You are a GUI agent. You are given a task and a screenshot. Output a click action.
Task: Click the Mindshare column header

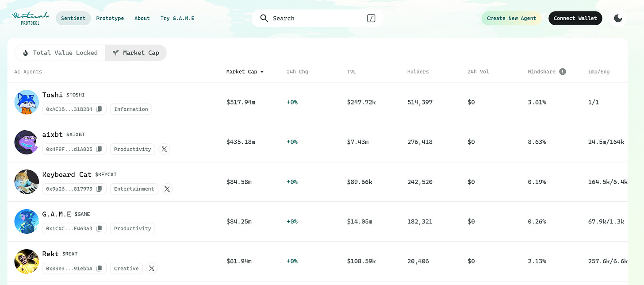[541, 72]
